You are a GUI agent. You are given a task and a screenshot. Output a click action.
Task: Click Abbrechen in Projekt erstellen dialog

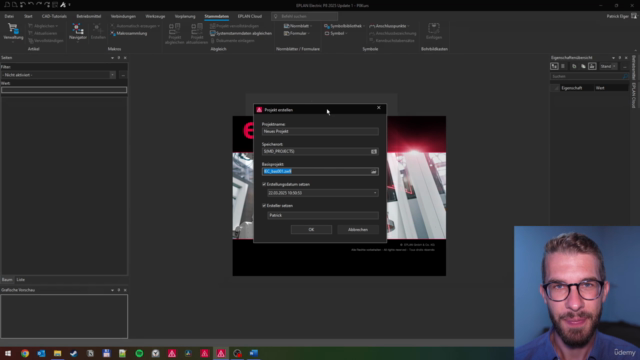coord(358,230)
